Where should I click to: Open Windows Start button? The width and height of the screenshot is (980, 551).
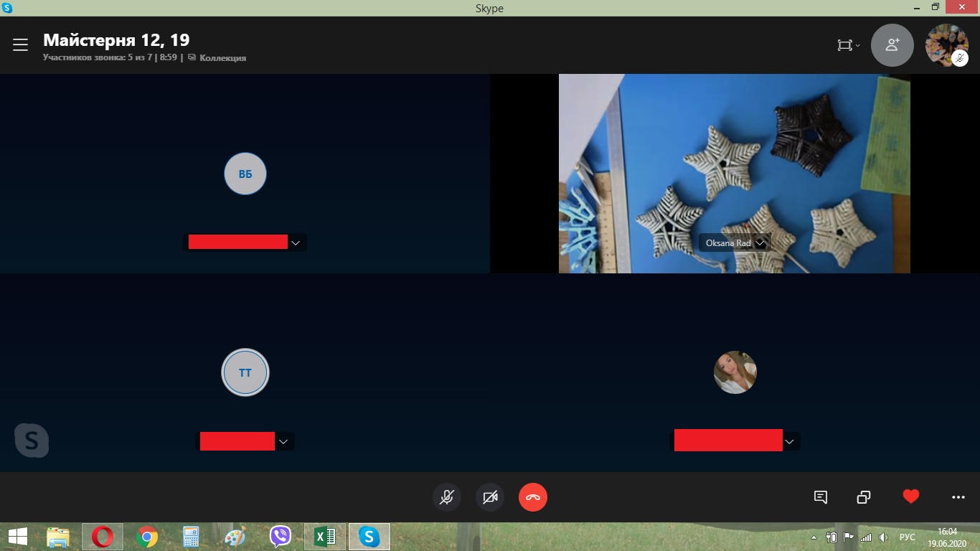(17, 536)
